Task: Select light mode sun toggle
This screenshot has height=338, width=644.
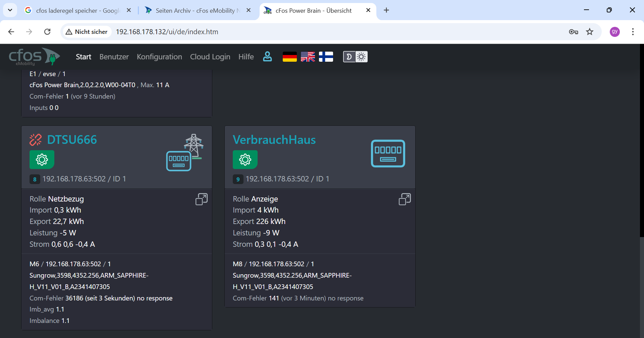Action: point(361,57)
